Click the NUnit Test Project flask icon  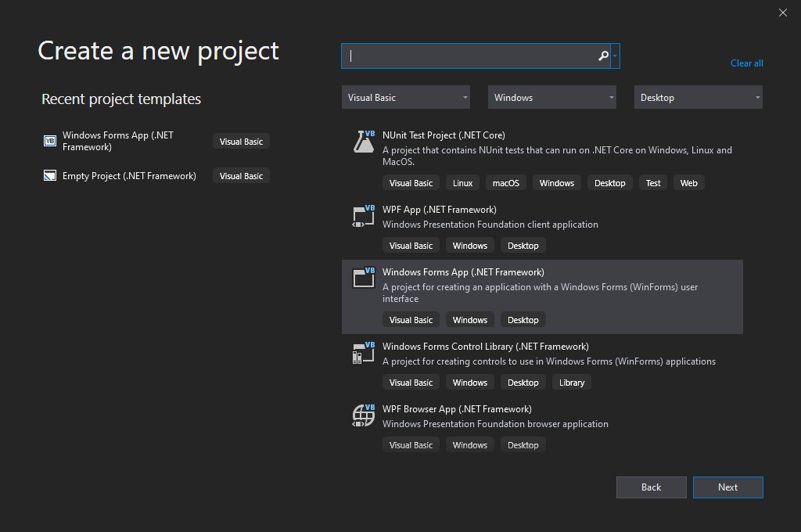(363, 141)
